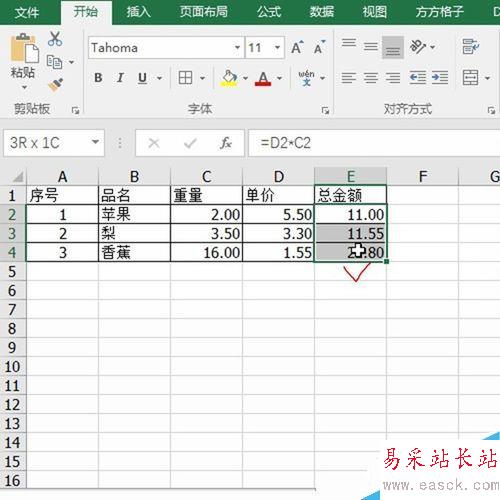Open merge cells dropdown arrow
The width and height of the screenshot is (500, 500).
487,78
